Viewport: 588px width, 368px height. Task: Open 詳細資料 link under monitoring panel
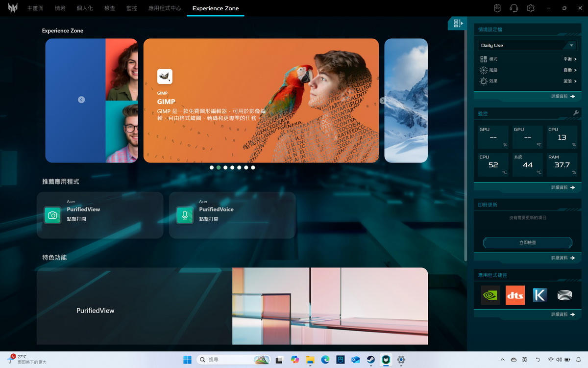tap(563, 187)
